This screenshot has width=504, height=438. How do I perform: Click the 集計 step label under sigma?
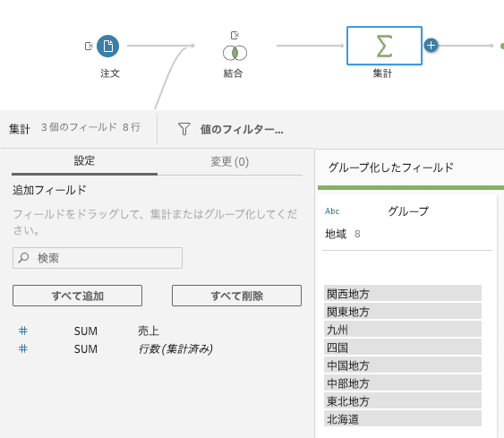(382, 73)
